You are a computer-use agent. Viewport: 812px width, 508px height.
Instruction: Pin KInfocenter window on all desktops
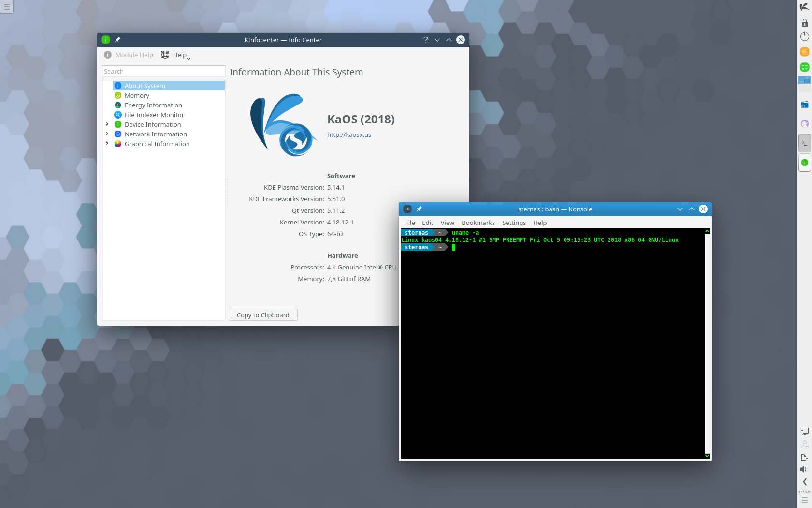117,40
